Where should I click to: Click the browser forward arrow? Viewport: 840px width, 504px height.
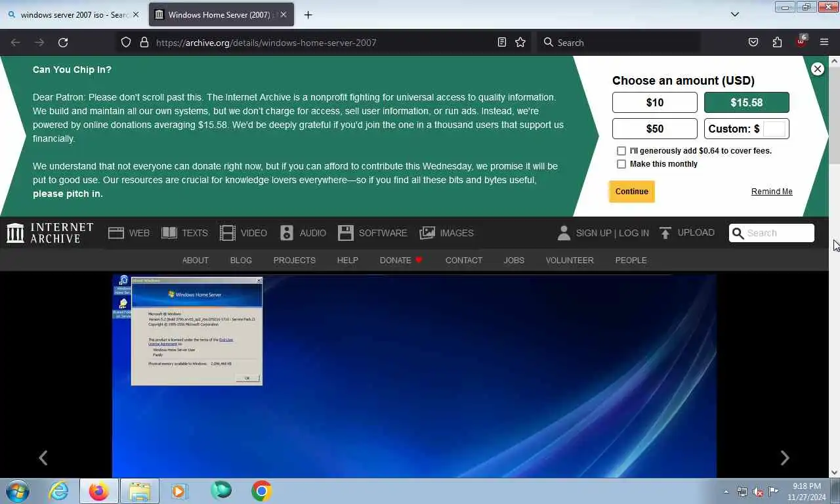coord(39,43)
